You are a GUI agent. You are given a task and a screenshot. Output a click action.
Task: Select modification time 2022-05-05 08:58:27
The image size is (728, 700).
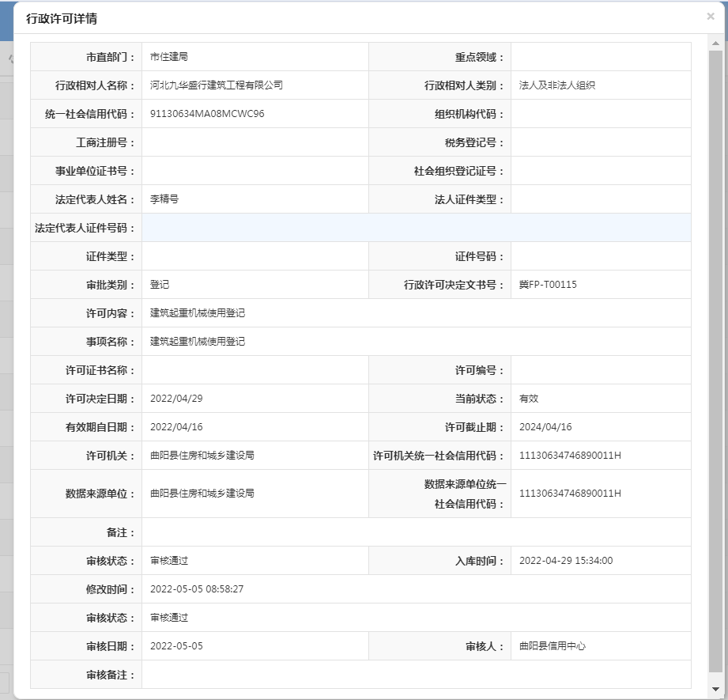(197, 589)
